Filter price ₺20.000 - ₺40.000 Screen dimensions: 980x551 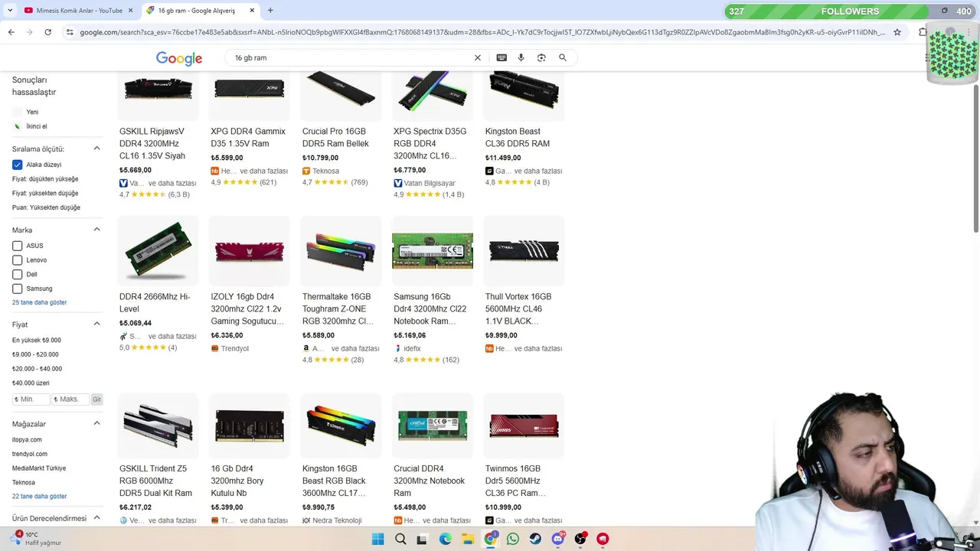coord(37,369)
